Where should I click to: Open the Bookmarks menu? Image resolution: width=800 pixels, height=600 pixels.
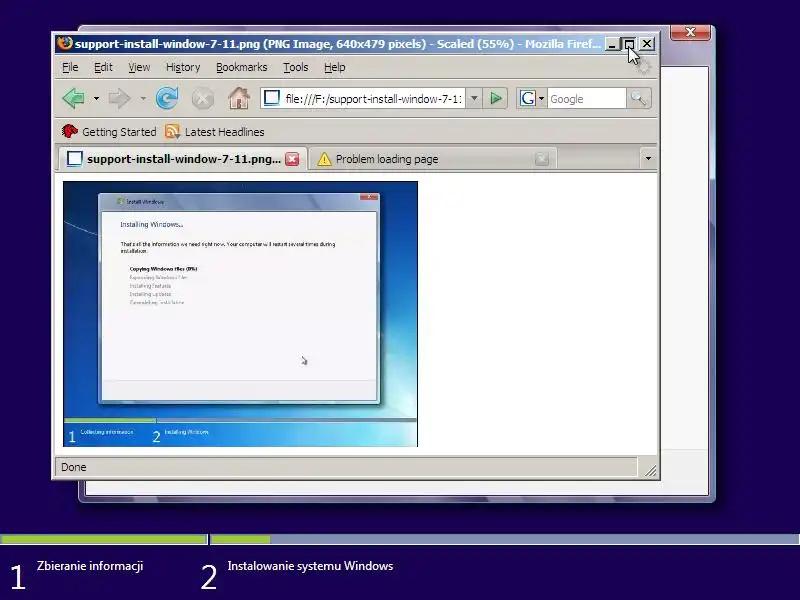coord(241,67)
